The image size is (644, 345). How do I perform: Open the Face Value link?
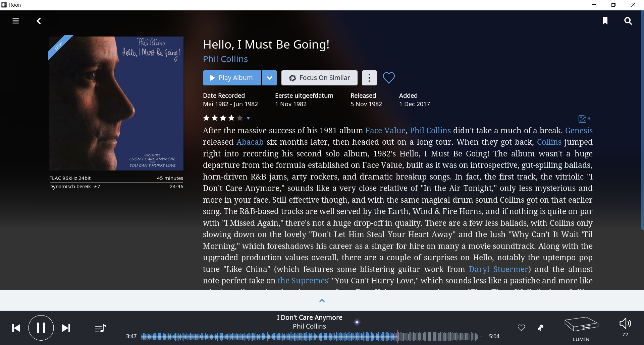pos(385,131)
